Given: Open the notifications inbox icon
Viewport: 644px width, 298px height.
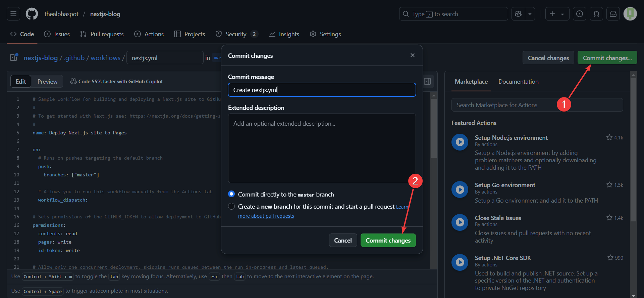Looking at the screenshot, I should click(613, 14).
